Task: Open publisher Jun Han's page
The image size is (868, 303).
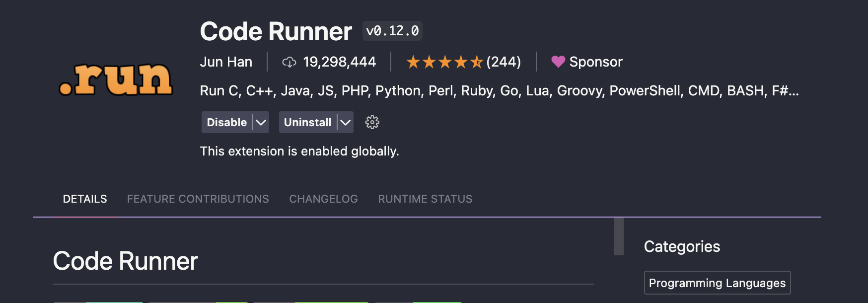Action: 226,62
